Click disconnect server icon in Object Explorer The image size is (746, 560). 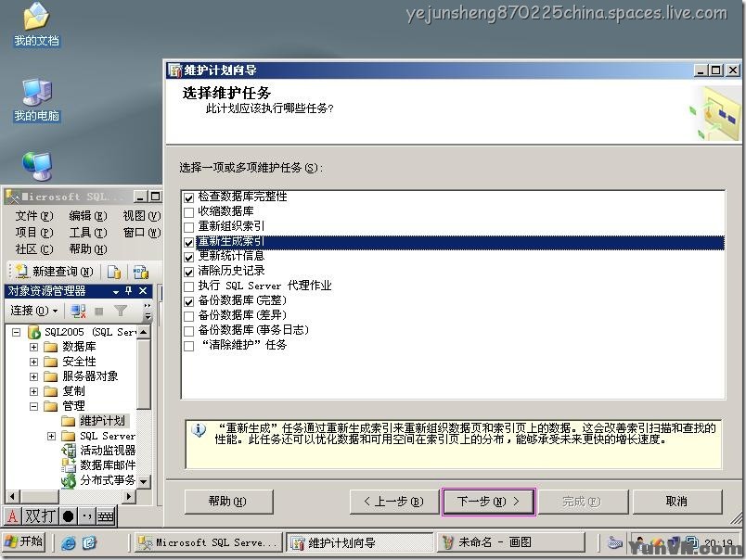pyautogui.click(x=78, y=312)
